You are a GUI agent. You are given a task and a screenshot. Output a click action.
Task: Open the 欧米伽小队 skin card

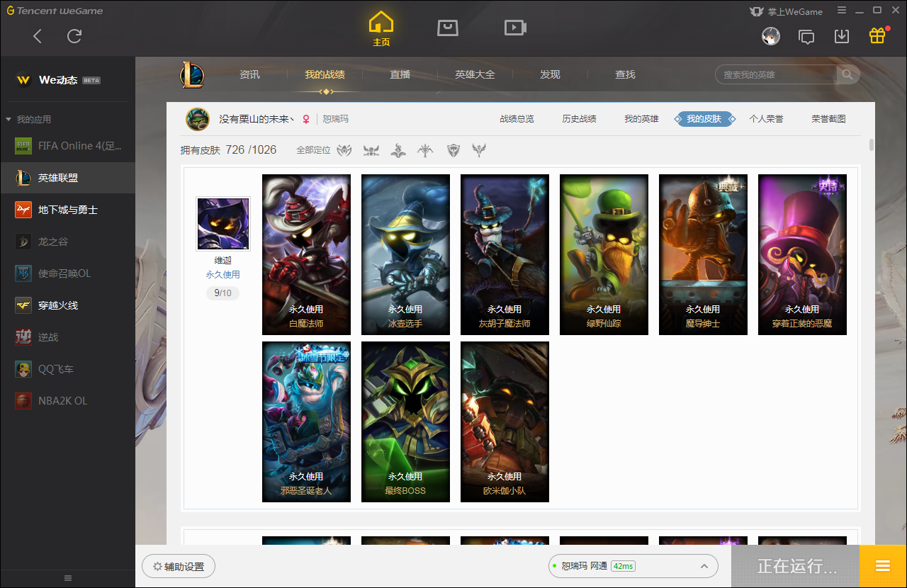pos(505,422)
